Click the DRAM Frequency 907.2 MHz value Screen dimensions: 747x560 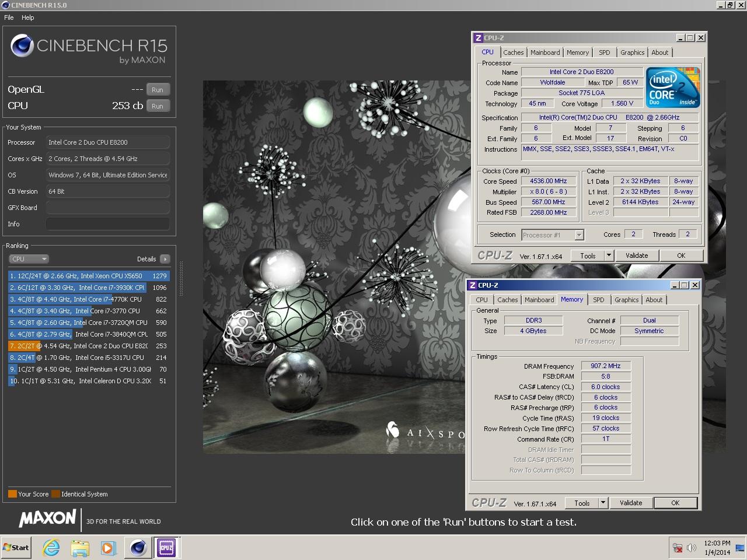[x=606, y=366]
